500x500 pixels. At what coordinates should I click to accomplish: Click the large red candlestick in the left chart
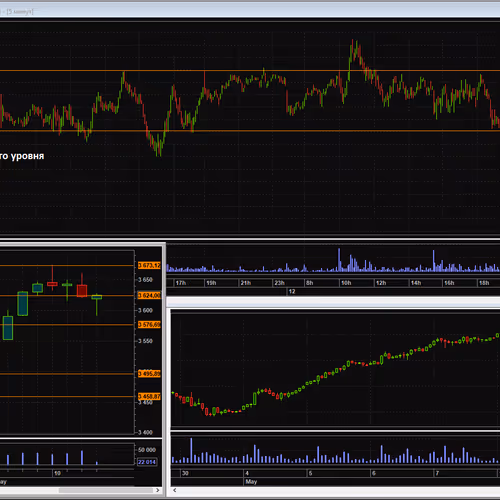tap(82, 290)
